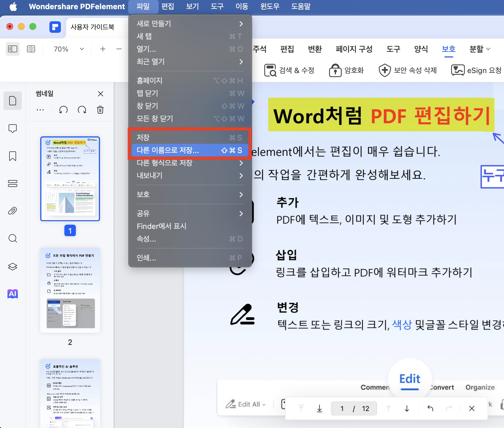Switch to the 변환 ribbon tab
This screenshot has width=504, height=428.
[315, 49]
